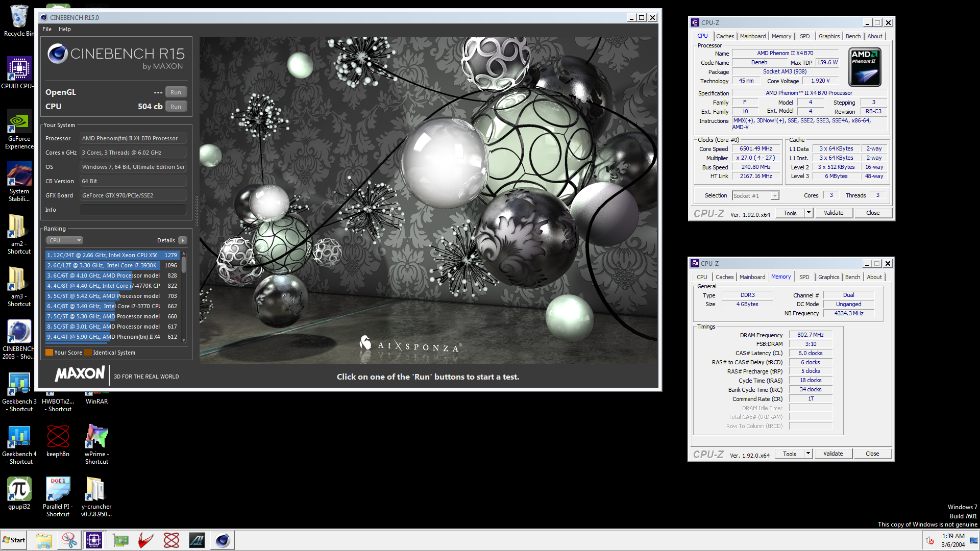Click the Core Speed value 6501.49 MHz

point(756,149)
